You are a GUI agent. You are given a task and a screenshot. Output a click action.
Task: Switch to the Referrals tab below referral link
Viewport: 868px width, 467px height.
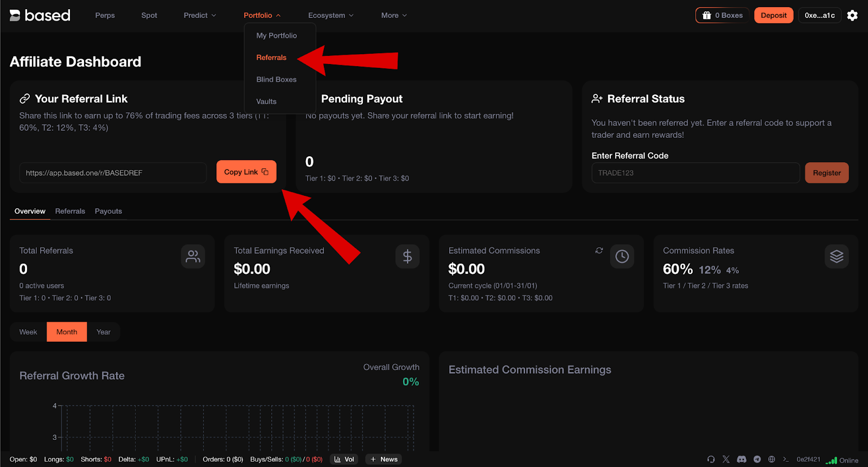70,211
